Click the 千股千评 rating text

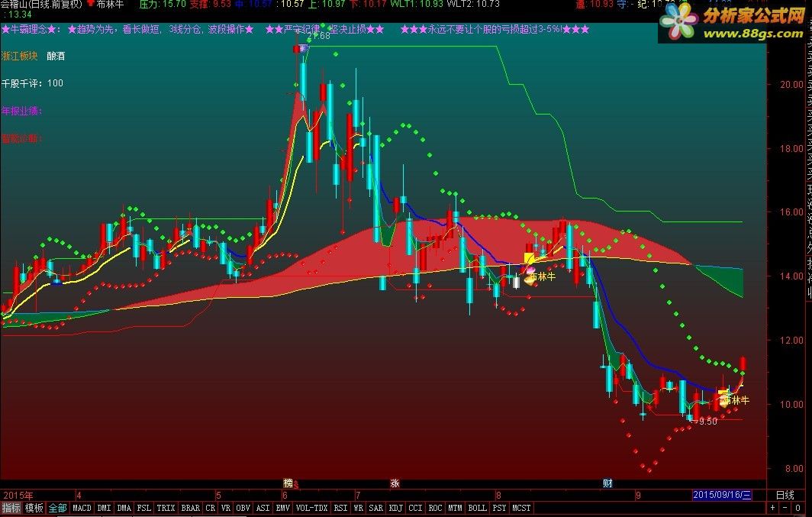pos(32,83)
